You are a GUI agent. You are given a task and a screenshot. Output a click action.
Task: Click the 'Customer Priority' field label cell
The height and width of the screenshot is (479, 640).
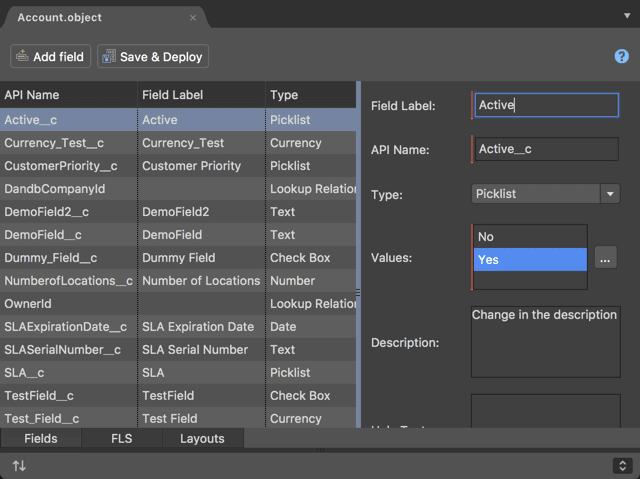(x=202, y=166)
